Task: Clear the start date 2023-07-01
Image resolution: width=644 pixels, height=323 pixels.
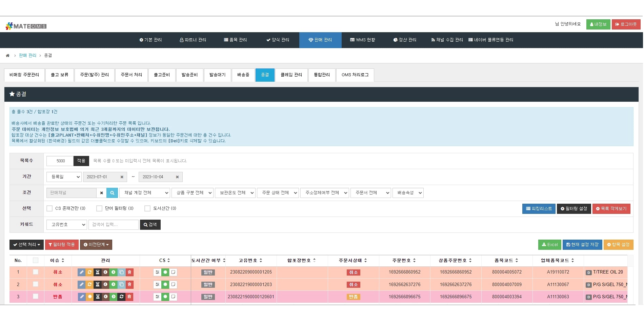Action: (x=122, y=177)
